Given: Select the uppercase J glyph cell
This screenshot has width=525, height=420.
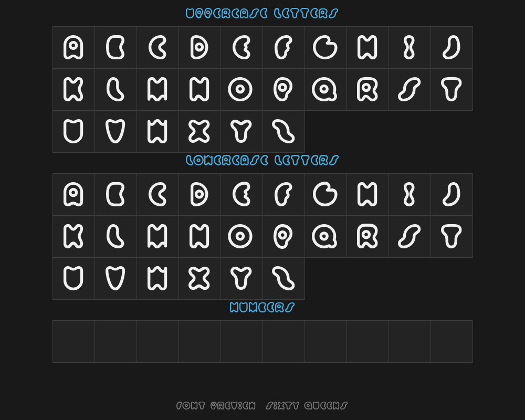Looking at the screenshot, I should pos(451,48).
